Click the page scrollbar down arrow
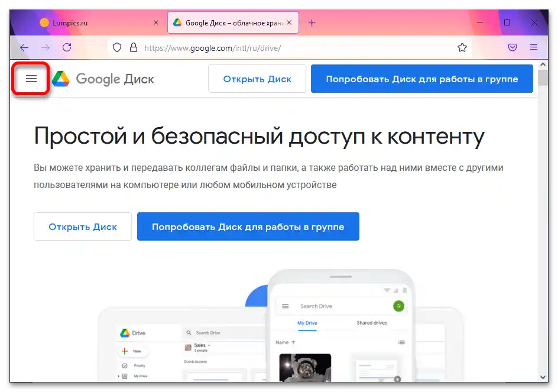 [x=543, y=377]
